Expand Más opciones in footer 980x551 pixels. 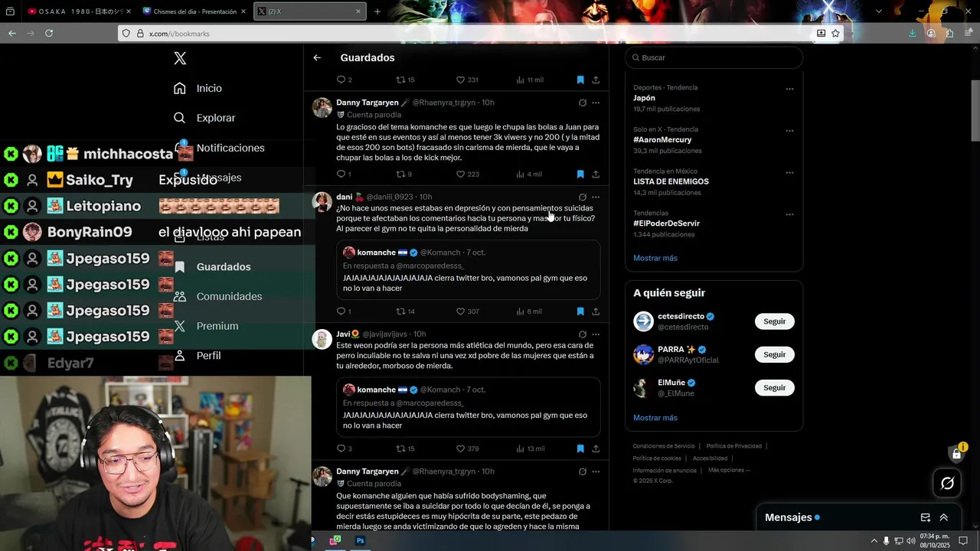tap(729, 470)
